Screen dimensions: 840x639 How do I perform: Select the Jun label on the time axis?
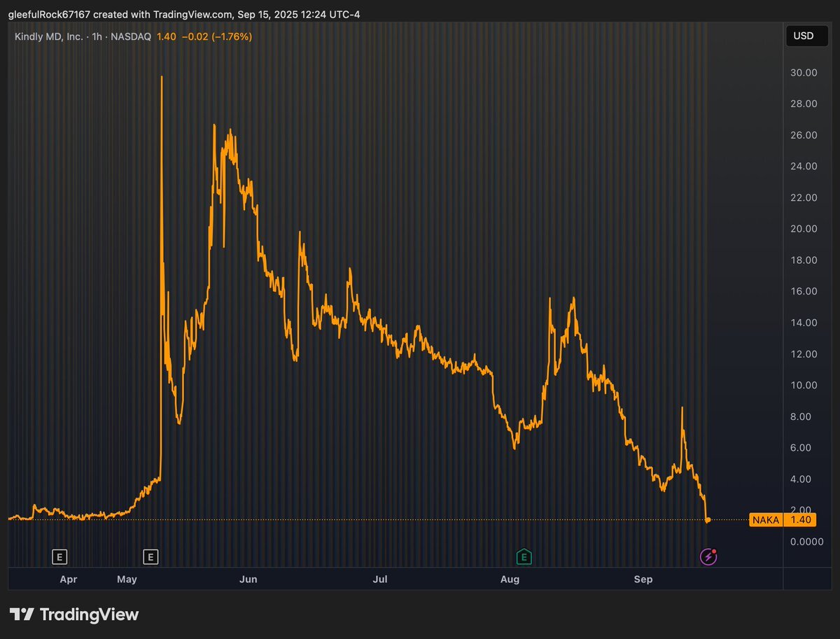tap(248, 580)
